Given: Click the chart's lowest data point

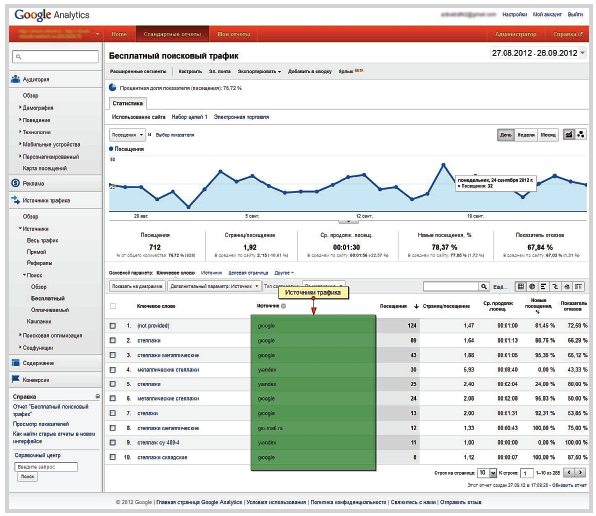Looking at the screenshot, I should click(x=189, y=207).
